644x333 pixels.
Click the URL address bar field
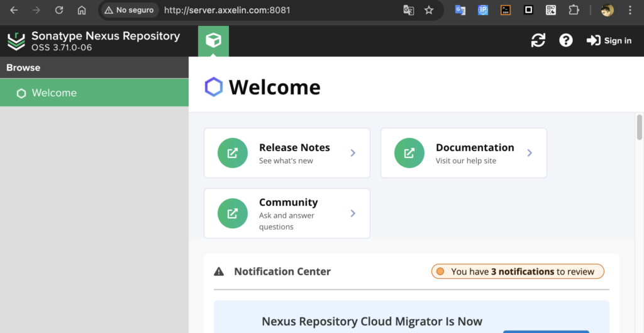pyautogui.click(x=277, y=10)
